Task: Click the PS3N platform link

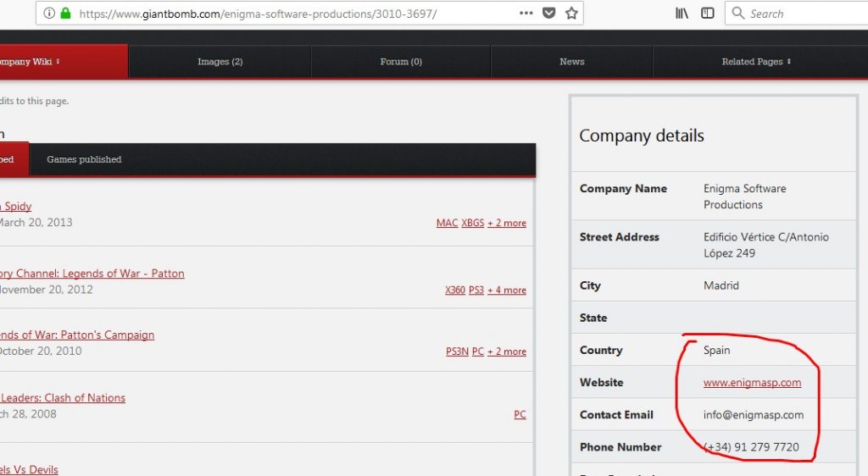Action: coord(457,351)
